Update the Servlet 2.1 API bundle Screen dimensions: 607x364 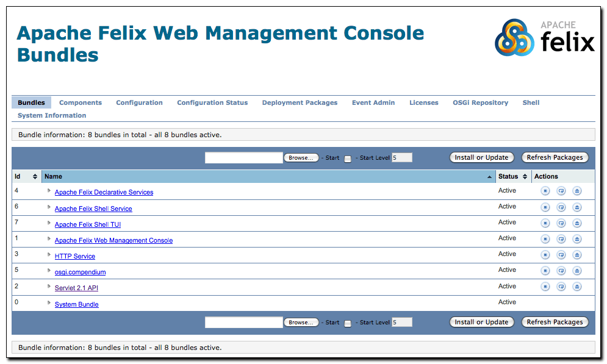pos(561,287)
